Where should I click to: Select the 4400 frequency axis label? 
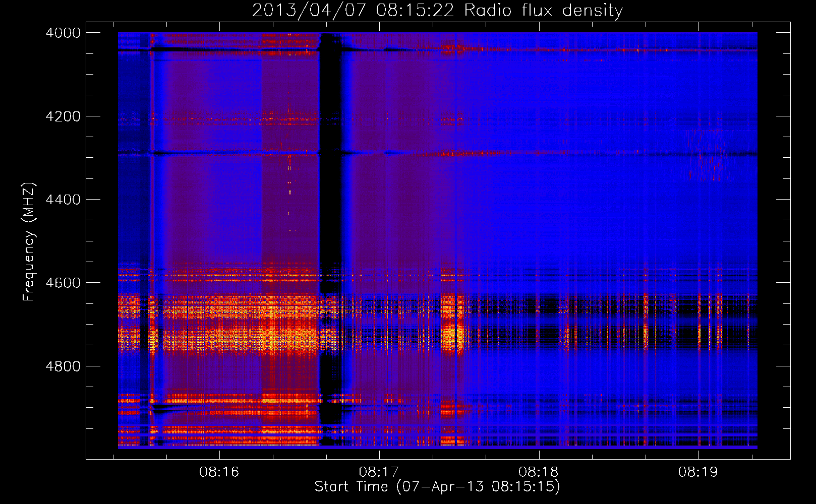(x=63, y=200)
